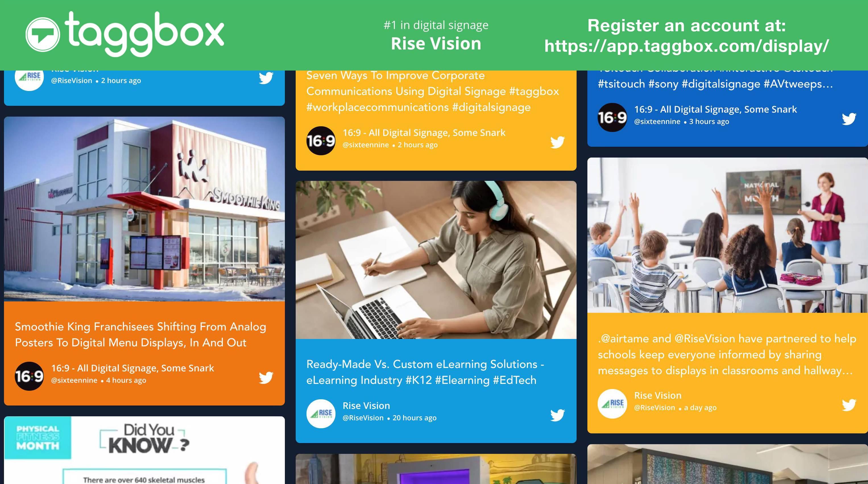The image size is (868, 484).
Task: Click the '@airtame and @RiseVision have partnered' text
Action: coord(727,354)
